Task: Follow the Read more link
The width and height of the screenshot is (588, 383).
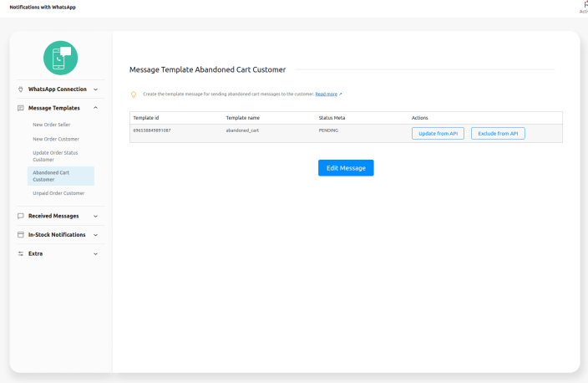Action: (x=327, y=94)
